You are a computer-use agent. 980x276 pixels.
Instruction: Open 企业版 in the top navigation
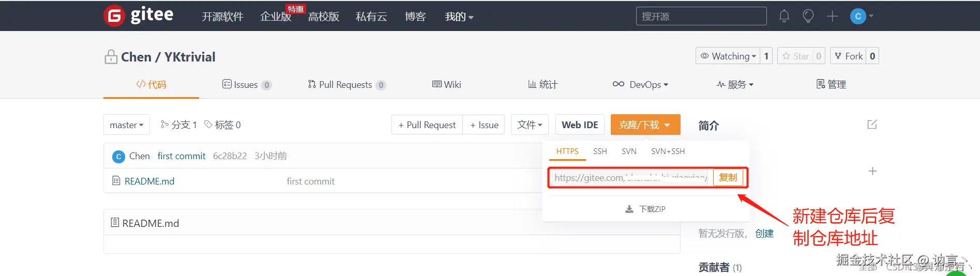[276, 17]
